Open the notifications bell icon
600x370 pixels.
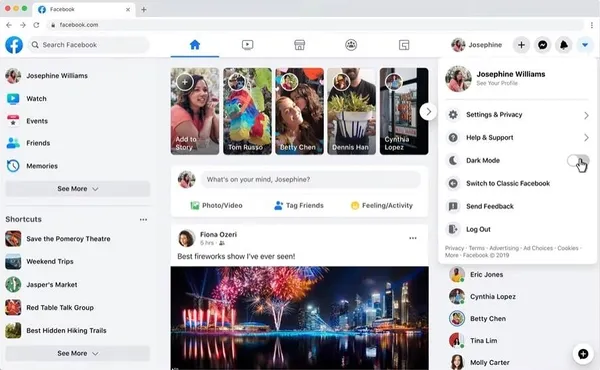[x=564, y=45]
